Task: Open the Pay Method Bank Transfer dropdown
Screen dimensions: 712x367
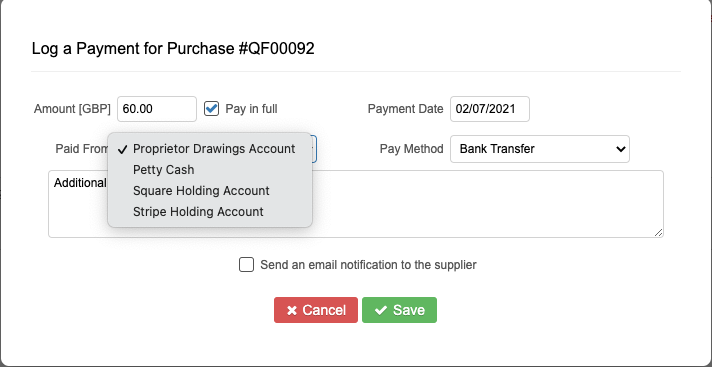Action: [x=540, y=149]
